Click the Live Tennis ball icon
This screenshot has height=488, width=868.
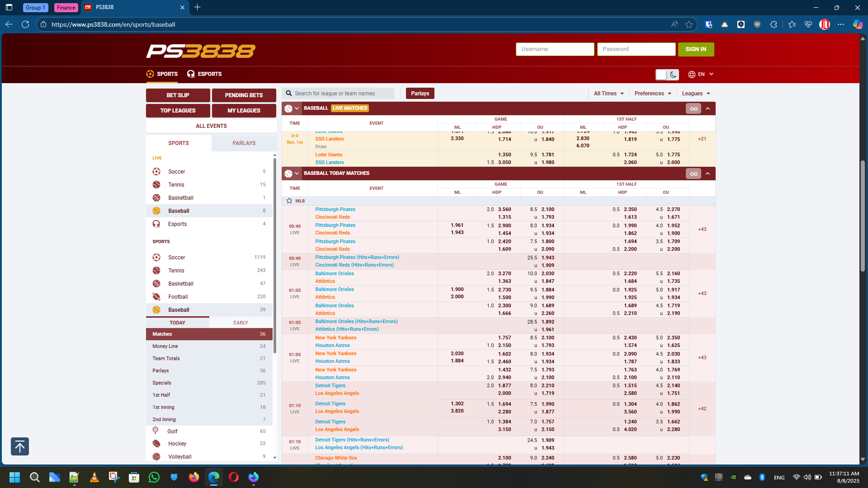click(156, 185)
